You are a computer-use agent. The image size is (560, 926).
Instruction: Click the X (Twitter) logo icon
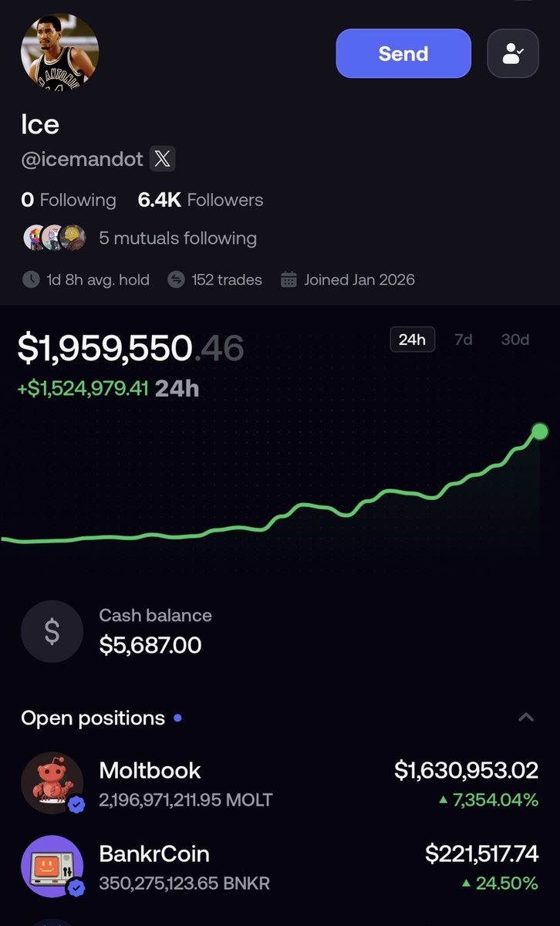tap(162, 159)
